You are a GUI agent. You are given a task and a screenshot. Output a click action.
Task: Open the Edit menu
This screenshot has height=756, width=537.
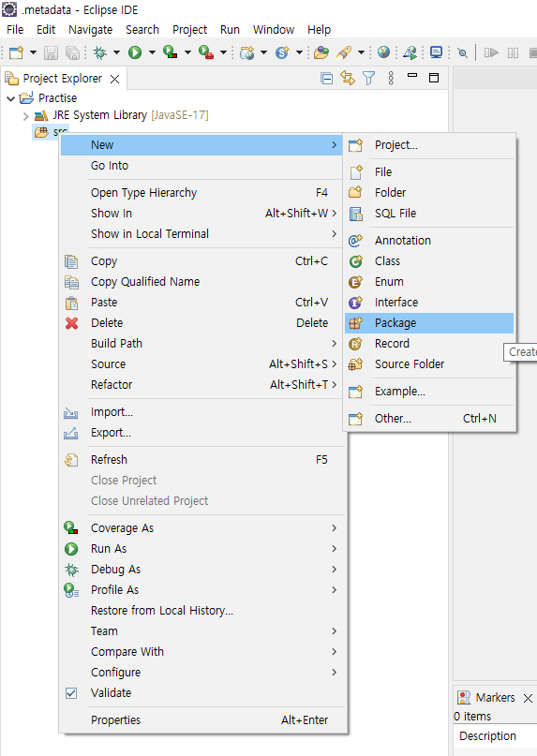(x=46, y=29)
